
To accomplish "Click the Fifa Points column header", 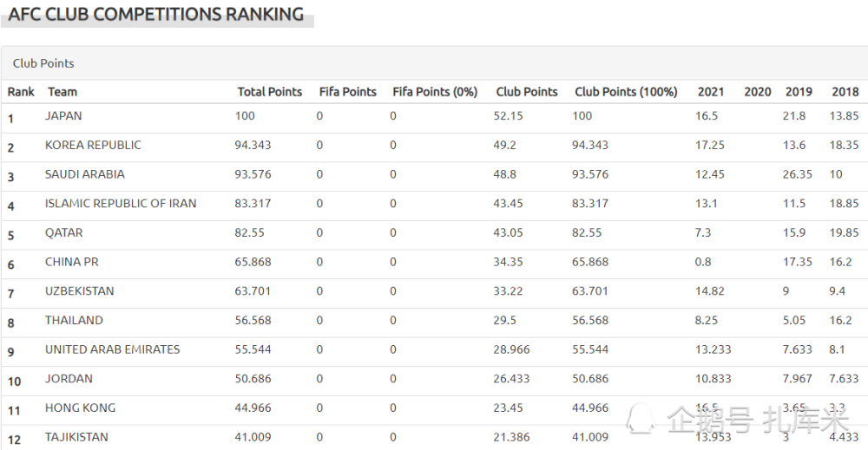I will 348,92.
